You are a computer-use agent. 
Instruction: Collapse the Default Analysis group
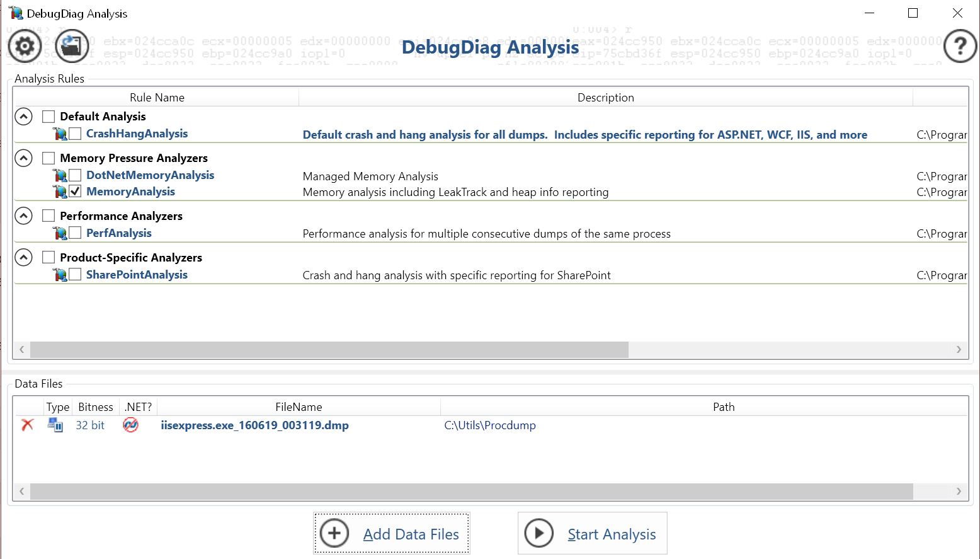[23, 117]
